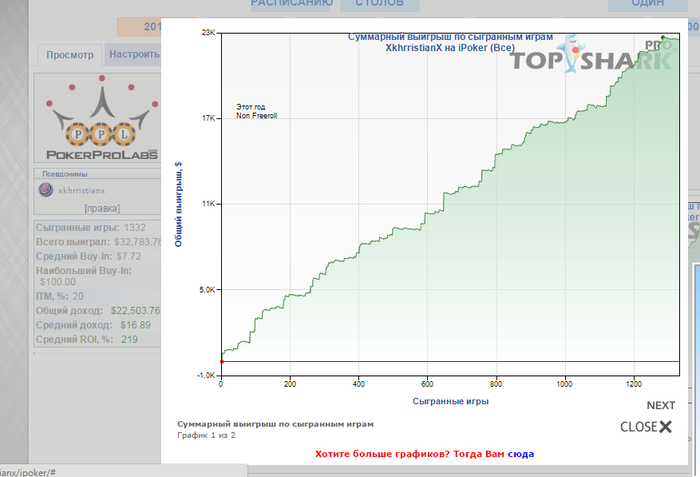700x477 pixels.
Task: Go to NEXT chart
Action: point(661,406)
